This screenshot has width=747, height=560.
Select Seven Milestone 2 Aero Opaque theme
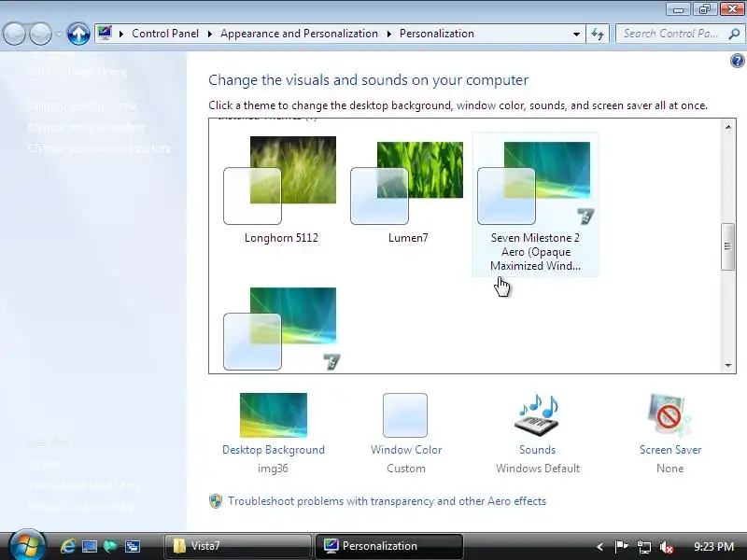(x=535, y=204)
